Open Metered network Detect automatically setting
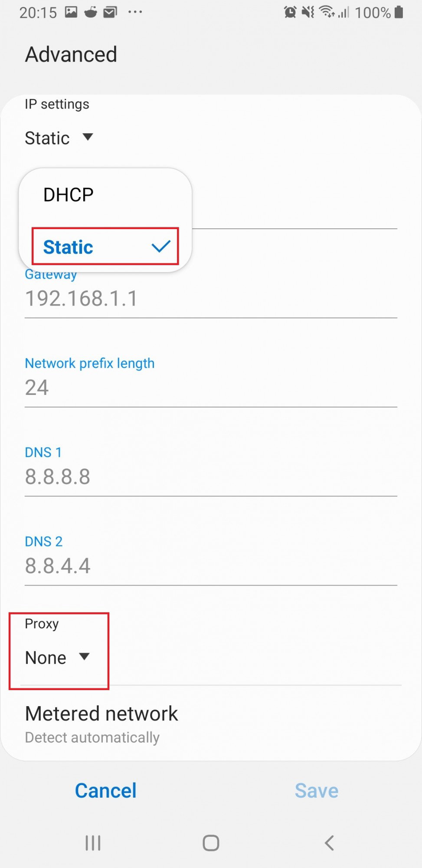The width and height of the screenshot is (422, 868). (x=211, y=723)
